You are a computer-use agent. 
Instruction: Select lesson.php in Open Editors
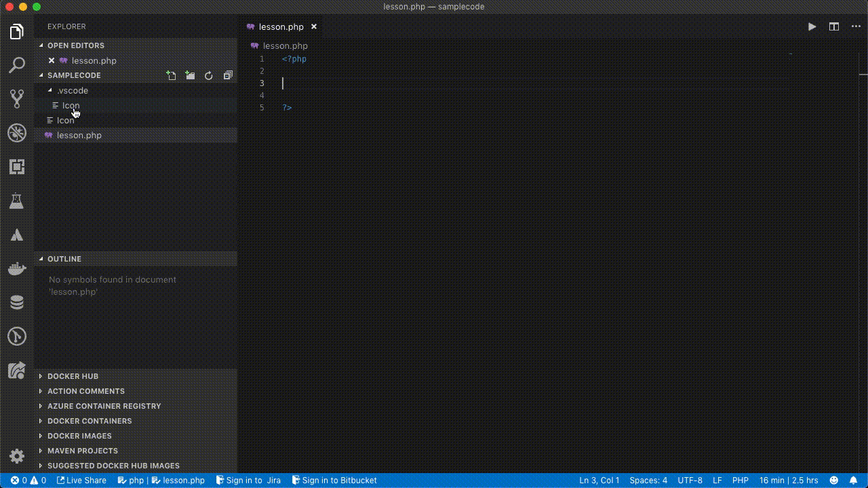(94, 60)
